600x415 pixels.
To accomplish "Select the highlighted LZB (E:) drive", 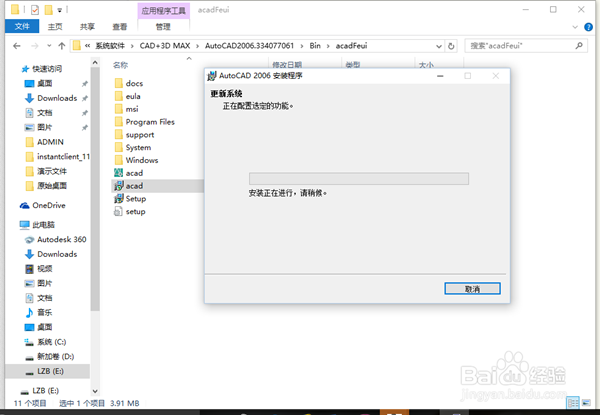I will point(47,371).
